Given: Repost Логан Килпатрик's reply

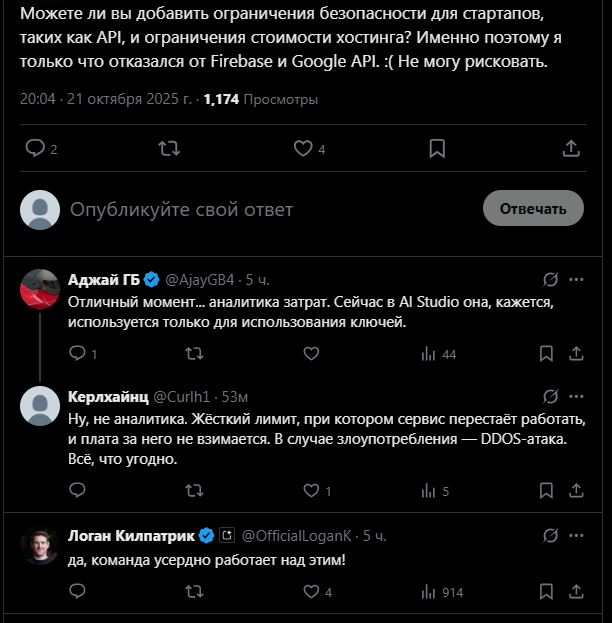Looking at the screenshot, I should [195, 592].
